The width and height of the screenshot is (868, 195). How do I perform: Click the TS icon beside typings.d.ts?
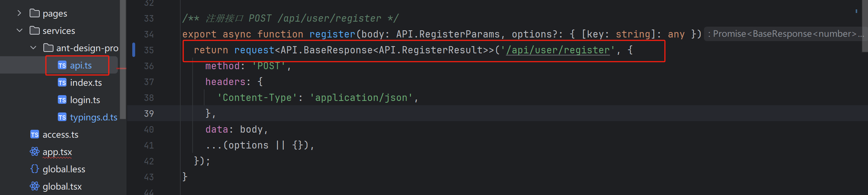[x=62, y=117]
